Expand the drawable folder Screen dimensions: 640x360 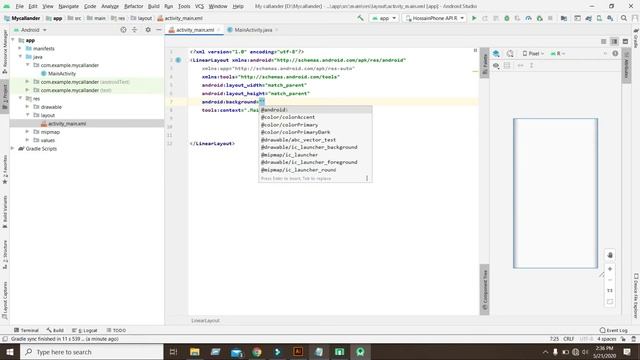pos(27,107)
